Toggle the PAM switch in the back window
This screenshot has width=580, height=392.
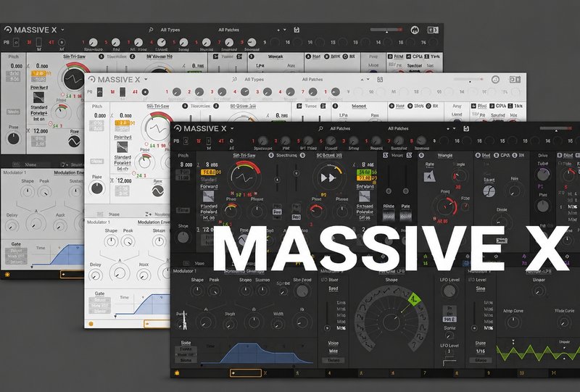(390, 57)
